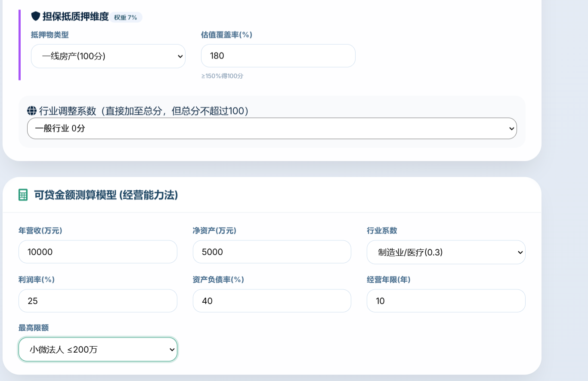The image size is (588, 381).
Task: Click the 年营收(万元) label
Action: pyautogui.click(x=40, y=230)
